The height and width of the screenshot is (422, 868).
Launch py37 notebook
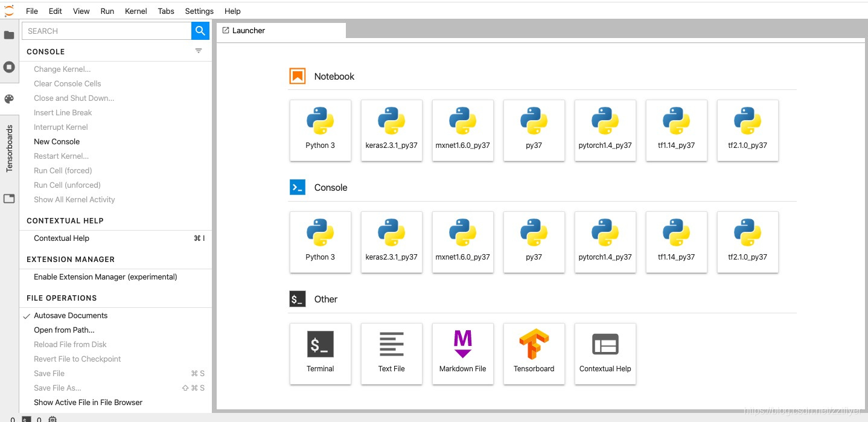[x=534, y=130]
